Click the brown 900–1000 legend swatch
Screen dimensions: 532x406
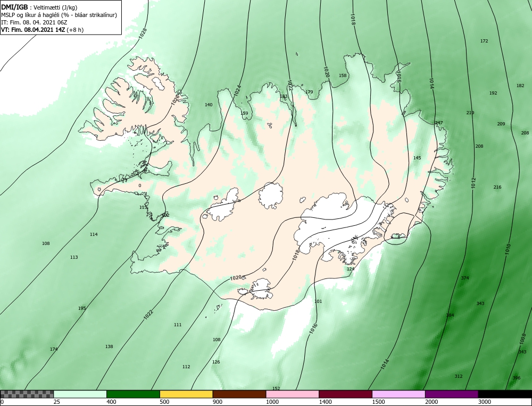239,394
